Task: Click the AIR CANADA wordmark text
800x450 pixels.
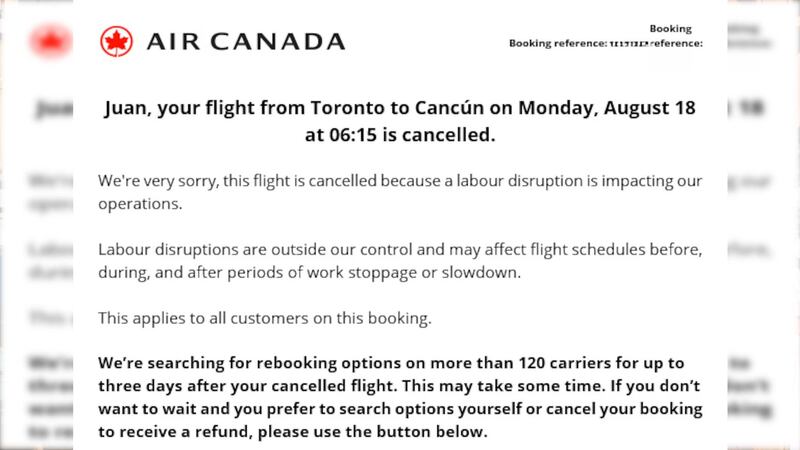Action: pyautogui.click(x=245, y=42)
